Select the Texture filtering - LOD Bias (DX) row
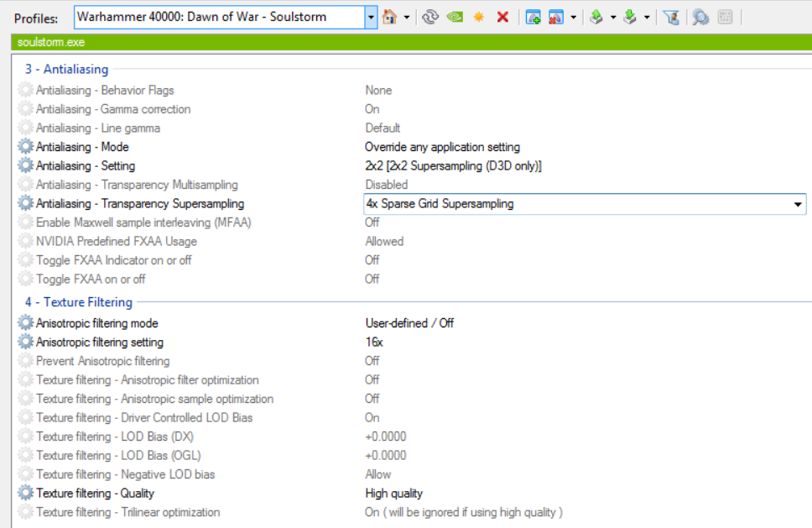 click(412, 437)
